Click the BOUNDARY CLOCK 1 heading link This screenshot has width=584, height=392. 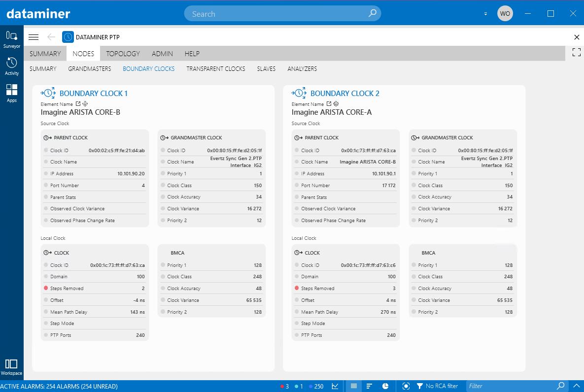pyautogui.click(x=94, y=93)
